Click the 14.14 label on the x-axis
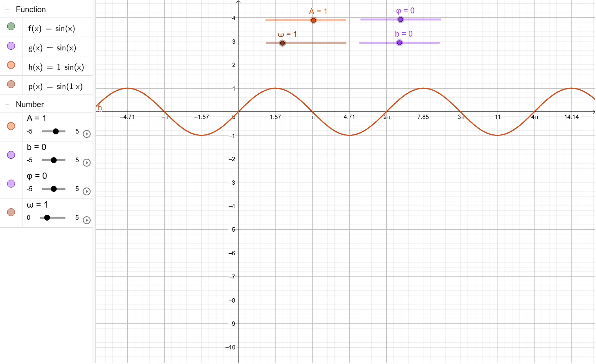Screen dimensions: 596x364 572,117
